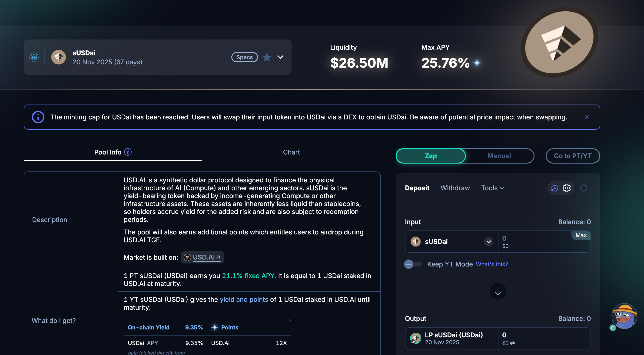Image resolution: width=644 pixels, height=355 pixels.
Task: Dismiss the minting cap notice banner
Action: point(587,117)
